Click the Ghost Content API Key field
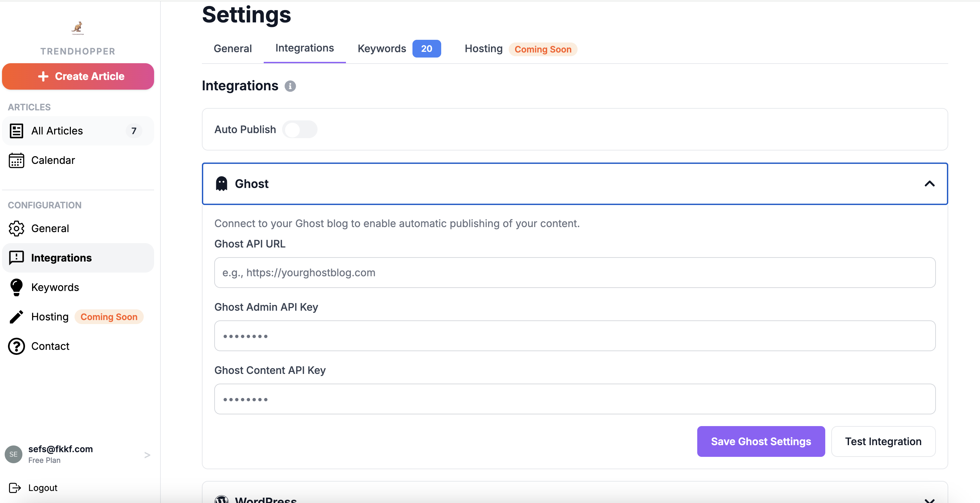 575,399
